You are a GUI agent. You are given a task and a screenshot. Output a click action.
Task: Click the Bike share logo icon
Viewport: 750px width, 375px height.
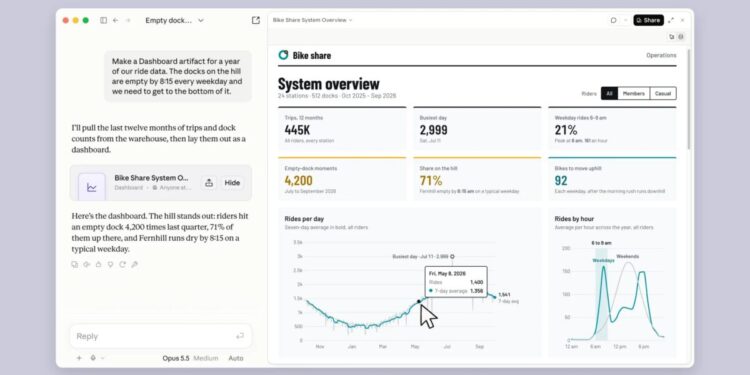pos(283,55)
